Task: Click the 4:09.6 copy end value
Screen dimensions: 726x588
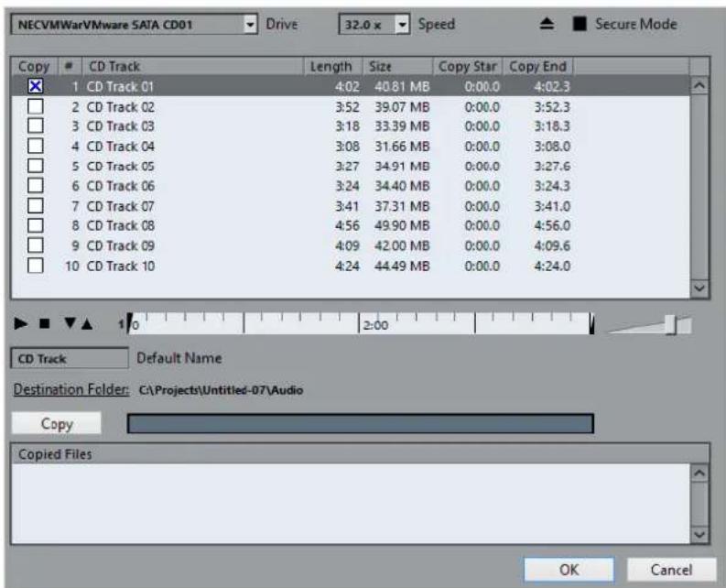Action: coord(552,245)
